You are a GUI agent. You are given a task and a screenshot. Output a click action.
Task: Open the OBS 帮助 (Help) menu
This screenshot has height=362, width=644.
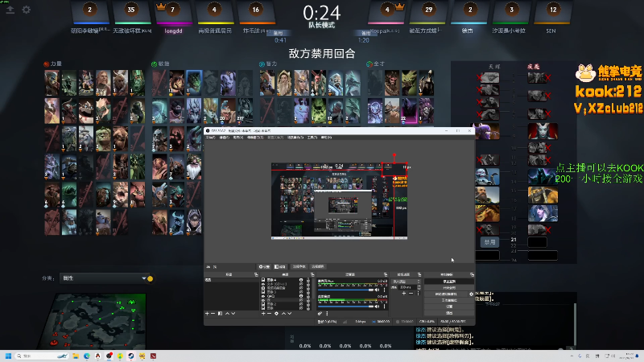[327, 137]
